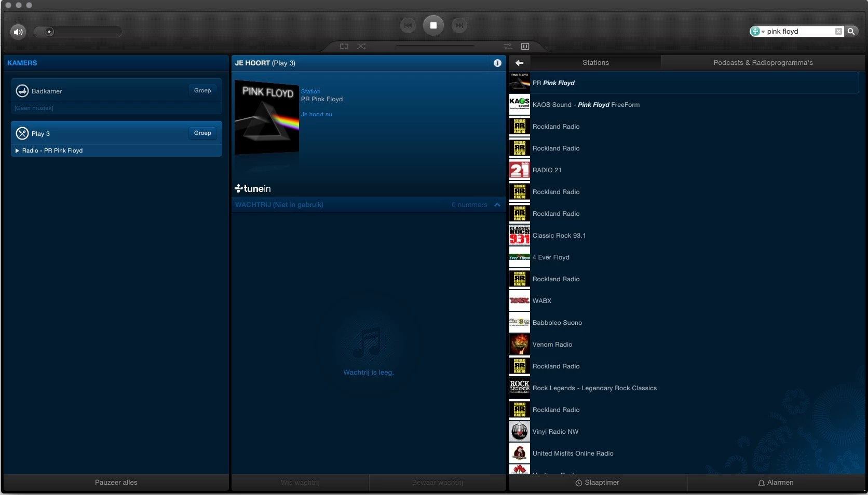Image resolution: width=868 pixels, height=495 pixels.
Task: Toggle repeat mode
Action: click(x=344, y=46)
